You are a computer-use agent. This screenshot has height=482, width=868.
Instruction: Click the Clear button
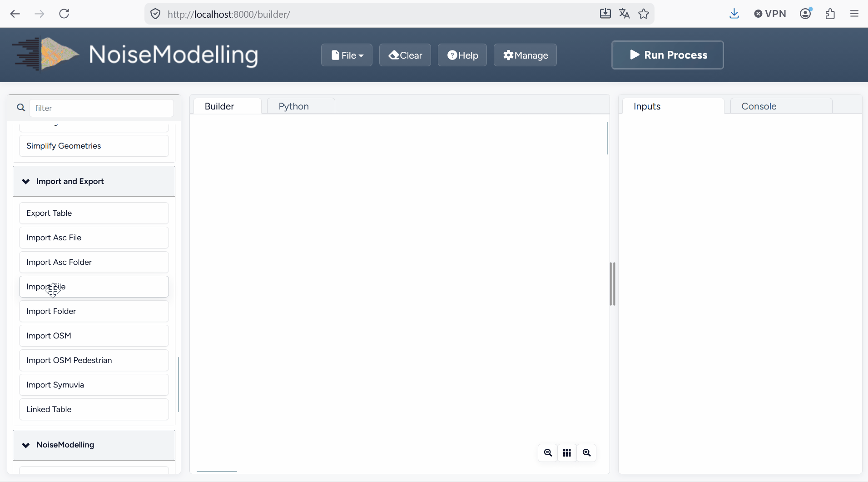[x=405, y=55]
